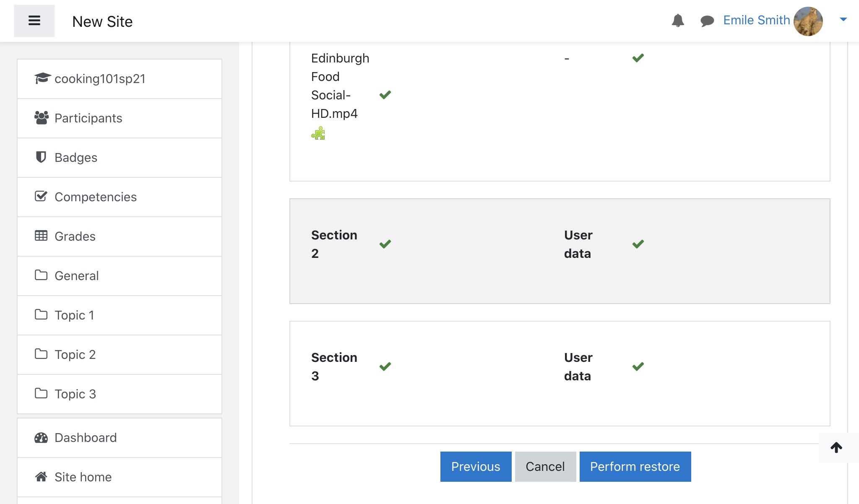This screenshot has width=859, height=504.
Task: Expand the user menu dropdown arrow
Action: click(843, 19)
